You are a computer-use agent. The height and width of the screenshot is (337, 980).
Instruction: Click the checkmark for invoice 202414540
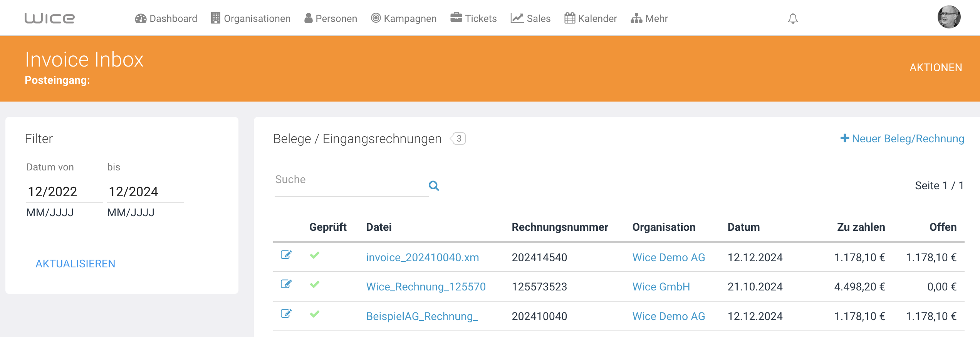click(x=315, y=255)
